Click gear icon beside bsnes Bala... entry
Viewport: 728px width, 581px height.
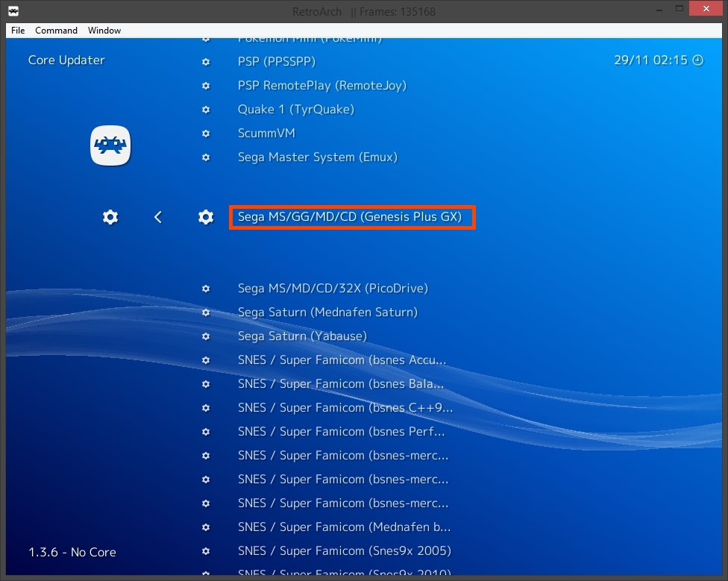206,384
